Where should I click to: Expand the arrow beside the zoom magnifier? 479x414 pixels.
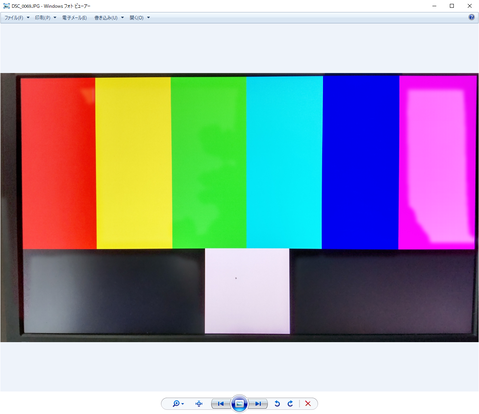point(183,404)
